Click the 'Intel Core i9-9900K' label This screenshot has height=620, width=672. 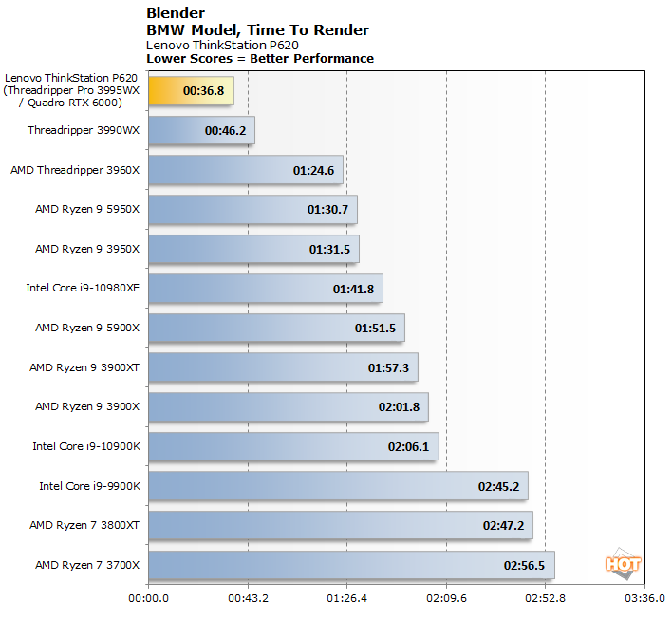tap(90, 486)
